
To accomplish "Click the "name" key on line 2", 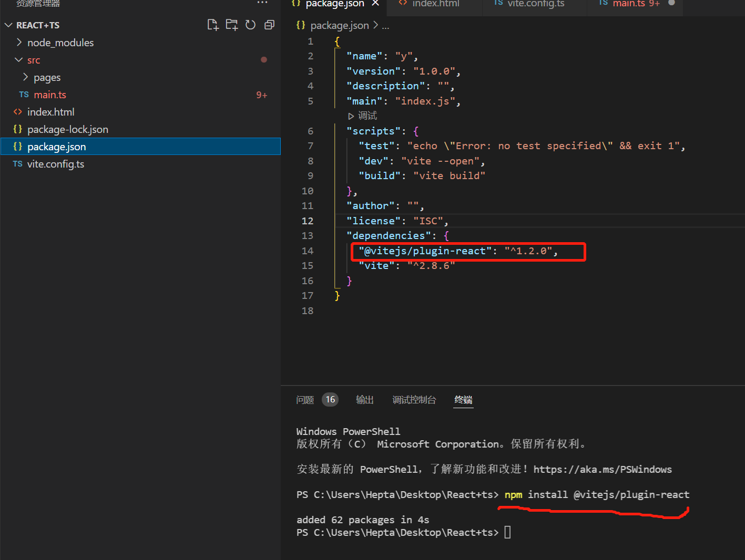I will coord(364,56).
